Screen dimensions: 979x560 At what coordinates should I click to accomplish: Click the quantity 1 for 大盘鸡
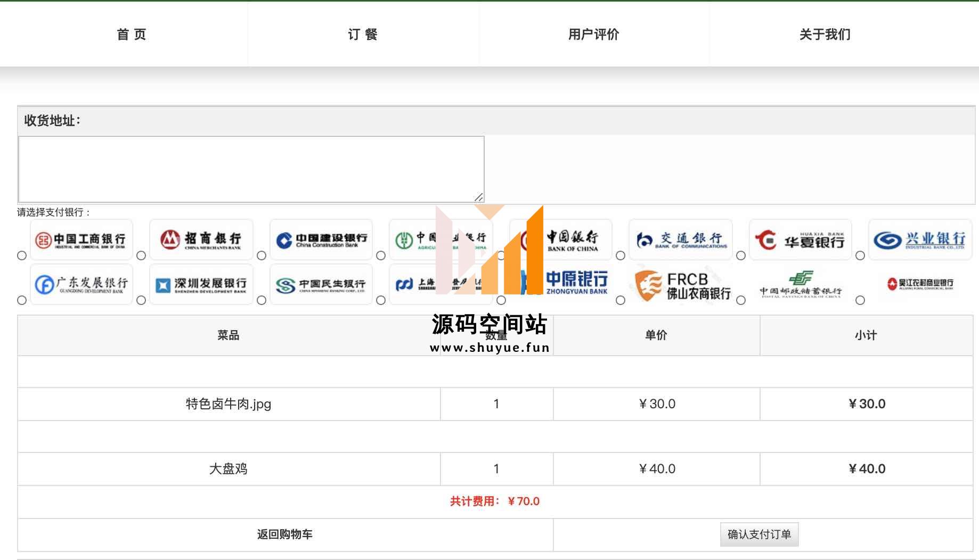pos(496,469)
